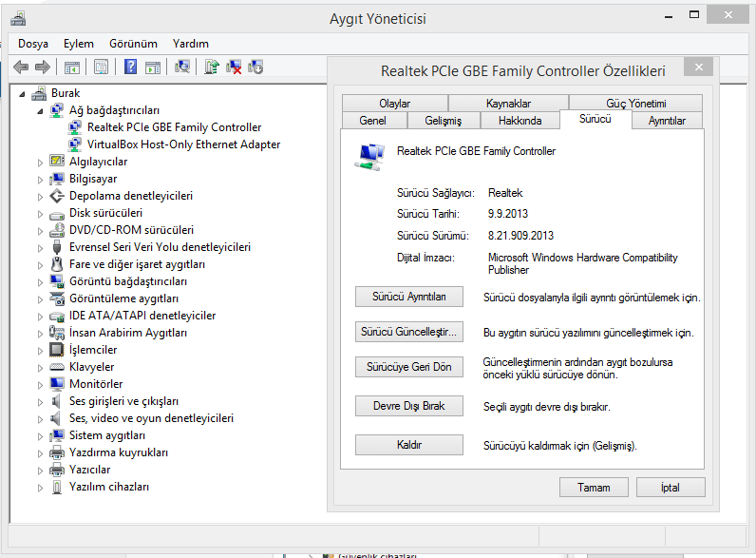Click the VirtualBox Host-Only adapter icon
This screenshot has width=756, height=558.
75,144
